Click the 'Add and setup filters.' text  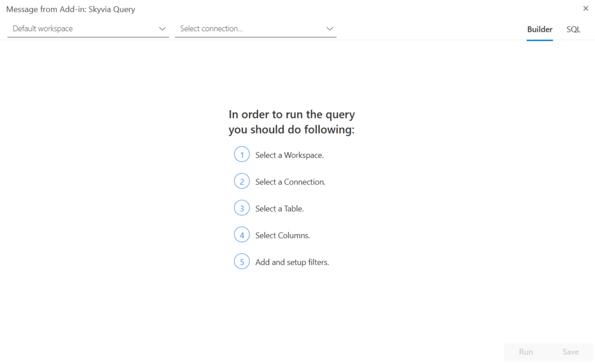coord(292,262)
